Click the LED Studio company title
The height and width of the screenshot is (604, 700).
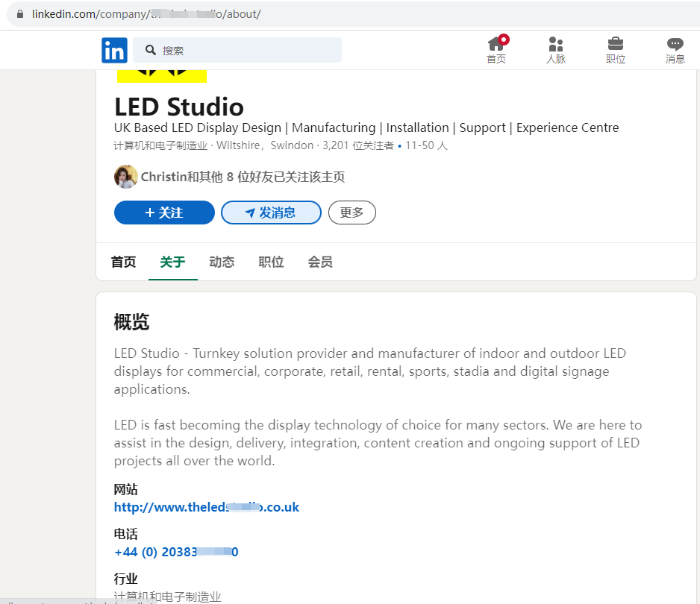(x=179, y=107)
